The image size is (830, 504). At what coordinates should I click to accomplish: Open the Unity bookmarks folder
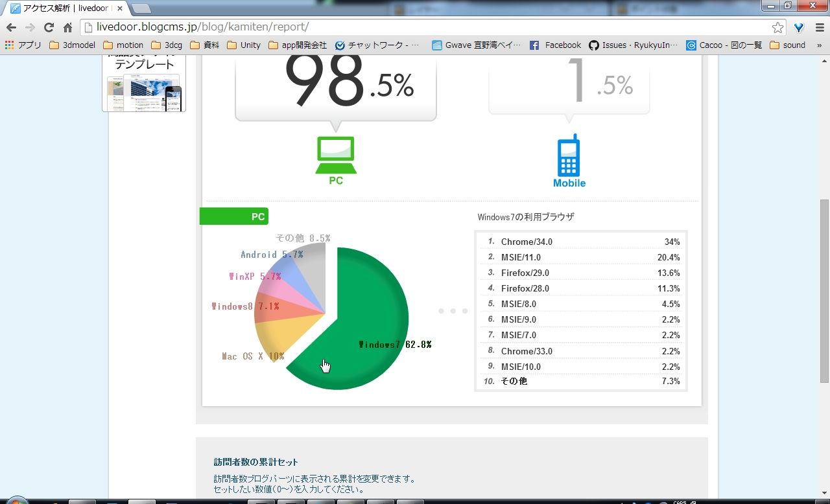[244, 45]
